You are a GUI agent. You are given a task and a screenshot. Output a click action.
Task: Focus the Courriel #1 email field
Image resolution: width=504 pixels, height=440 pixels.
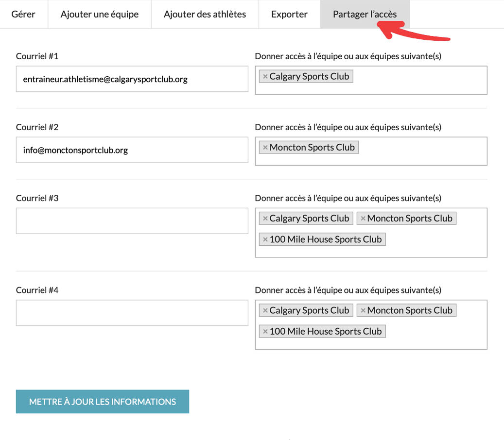(132, 79)
